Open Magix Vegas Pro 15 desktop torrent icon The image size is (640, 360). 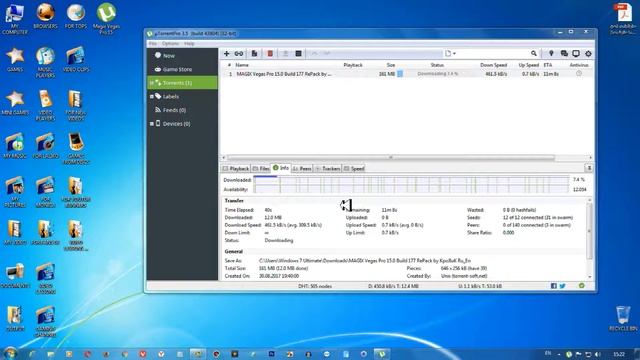[x=106, y=18]
